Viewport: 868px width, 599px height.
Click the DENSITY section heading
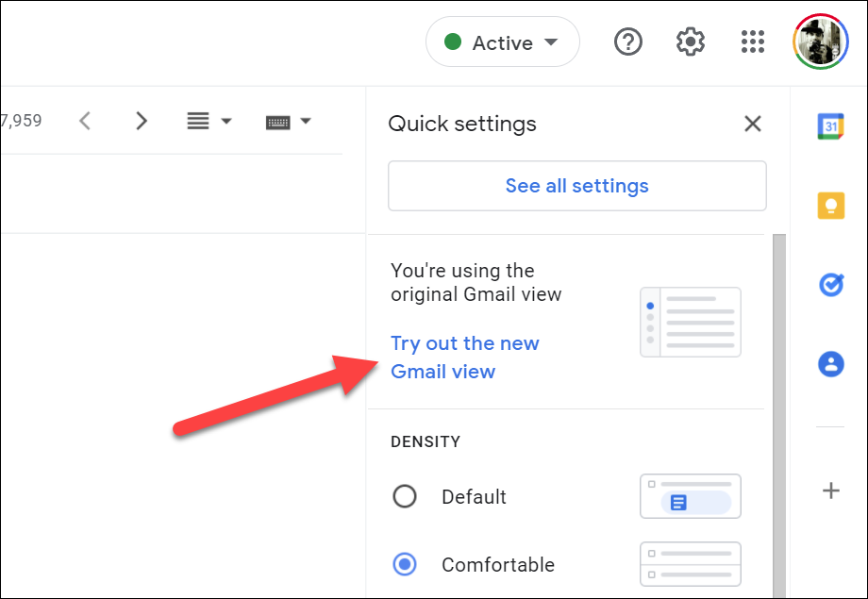pos(426,441)
